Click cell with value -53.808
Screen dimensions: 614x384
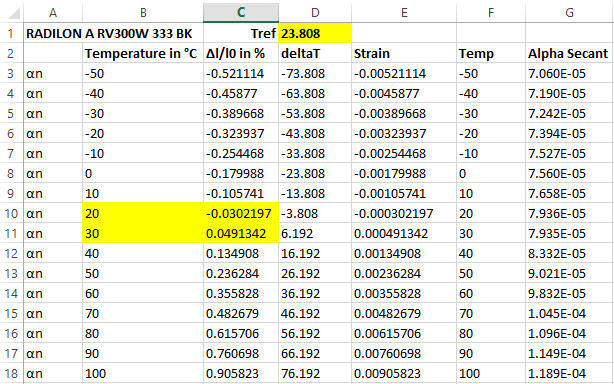tap(315, 113)
